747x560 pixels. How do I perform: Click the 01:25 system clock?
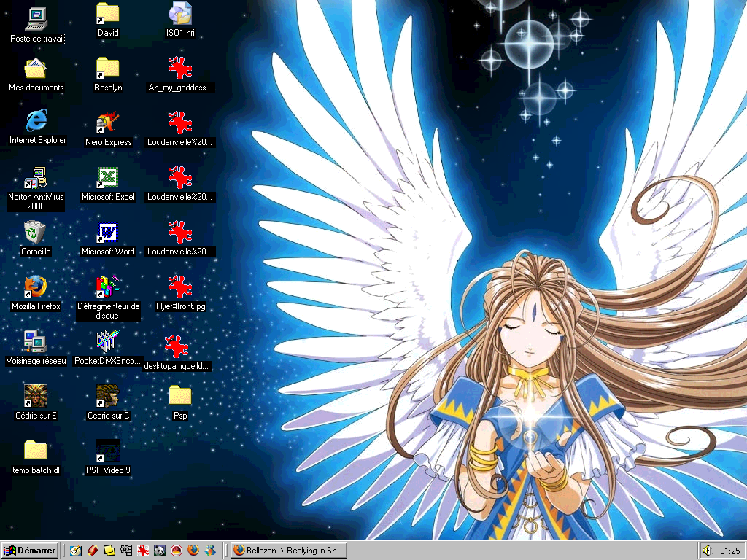pyautogui.click(x=729, y=551)
